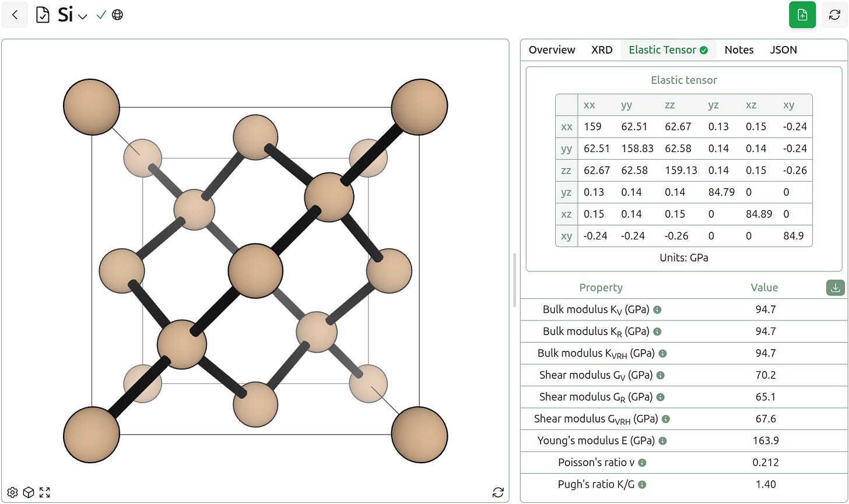Click the document checkmark icon beside Si
Image resolution: width=849 pixels, height=504 pixels.
[x=43, y=15]
